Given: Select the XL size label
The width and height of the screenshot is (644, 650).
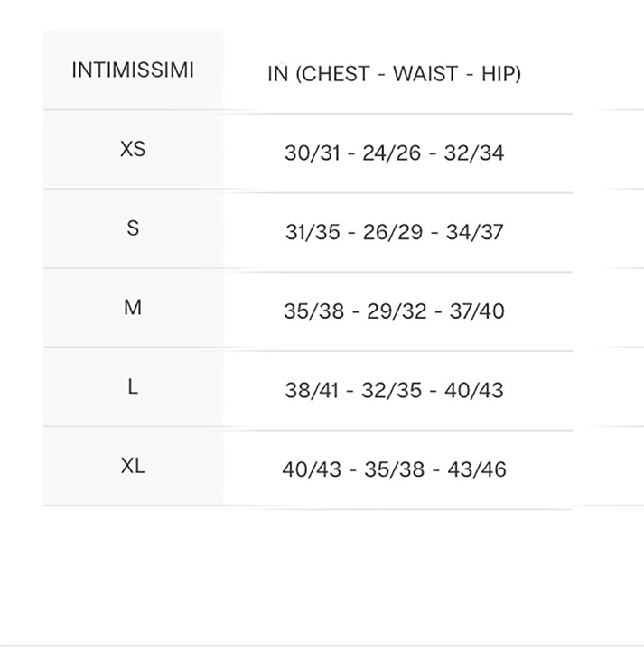Looking at the screenshot, I should [133, 466].
